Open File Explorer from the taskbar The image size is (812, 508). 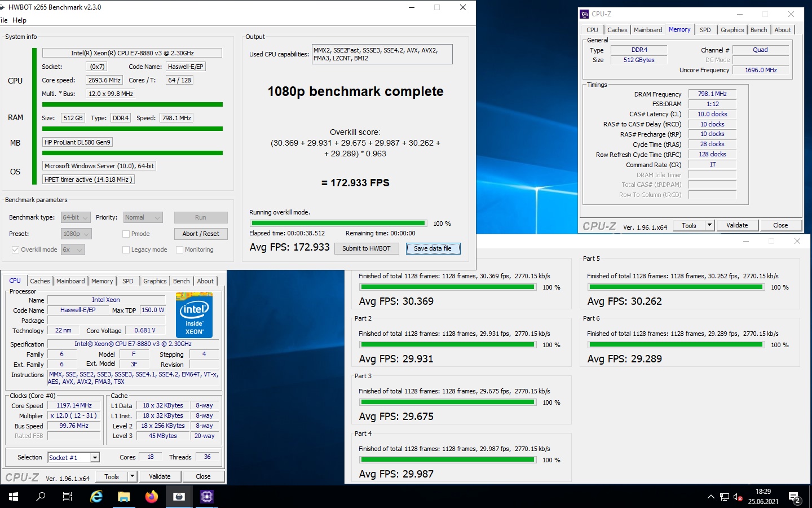tap(124, 497)
